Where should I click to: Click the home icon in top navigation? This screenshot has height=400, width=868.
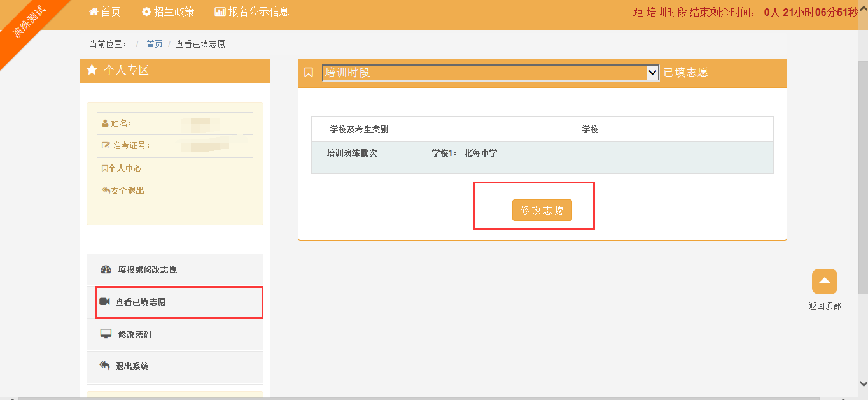[x=94, y=11]
